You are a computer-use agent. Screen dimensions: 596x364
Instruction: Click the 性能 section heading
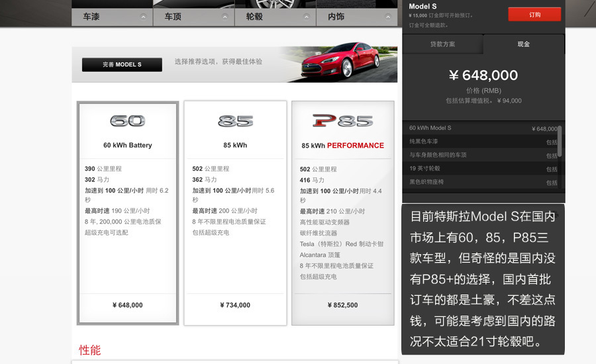click(x=90, y=350)
